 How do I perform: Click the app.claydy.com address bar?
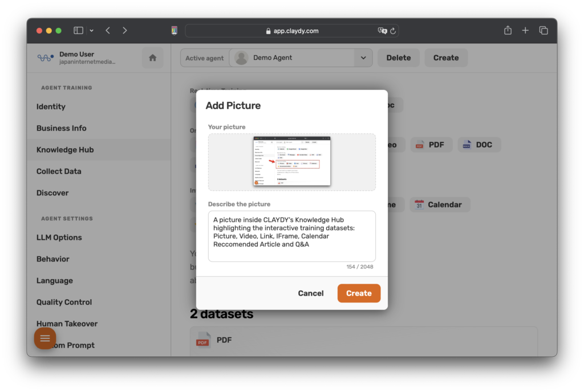[x=291, y=31]
